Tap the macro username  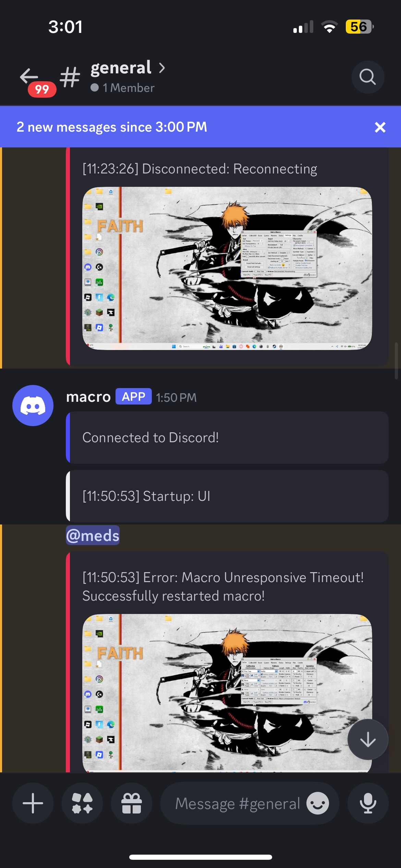click(88, 397)
